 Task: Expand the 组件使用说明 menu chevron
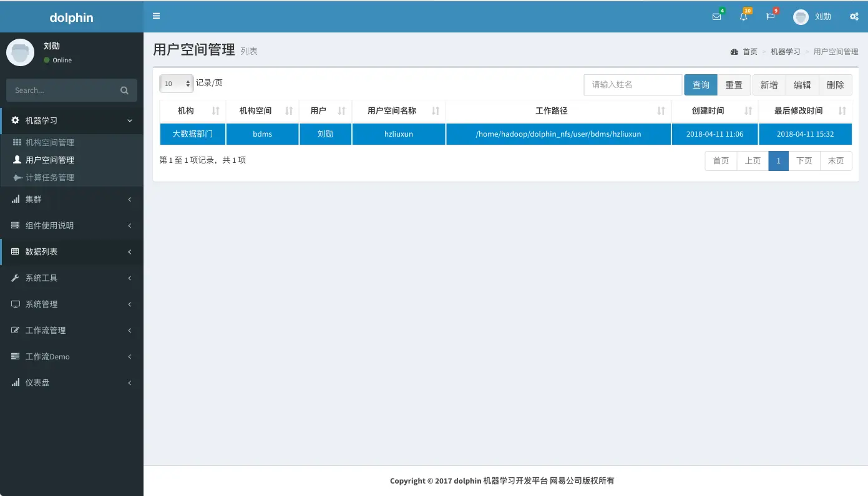pyautogui.click(x=130, y=226)
